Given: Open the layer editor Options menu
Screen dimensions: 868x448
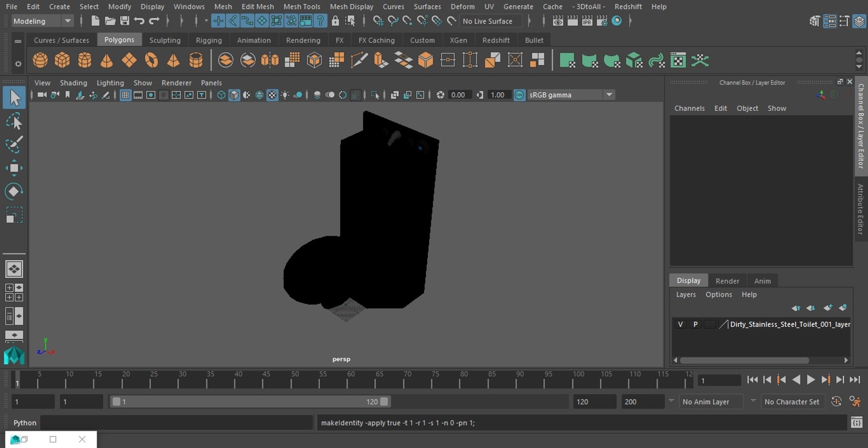Looking at the screenshot, I should (x=718, y=294).
